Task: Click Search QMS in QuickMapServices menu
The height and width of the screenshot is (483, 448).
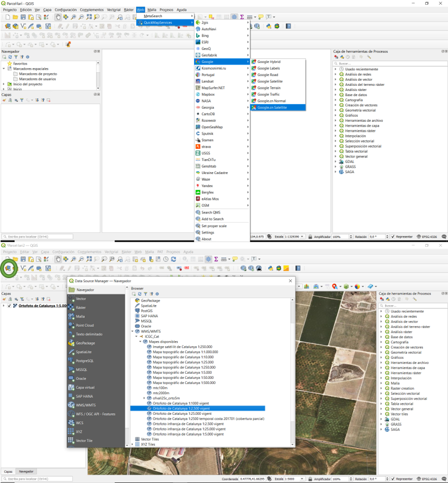Action: pyautogui.click(x=222, y=212)
